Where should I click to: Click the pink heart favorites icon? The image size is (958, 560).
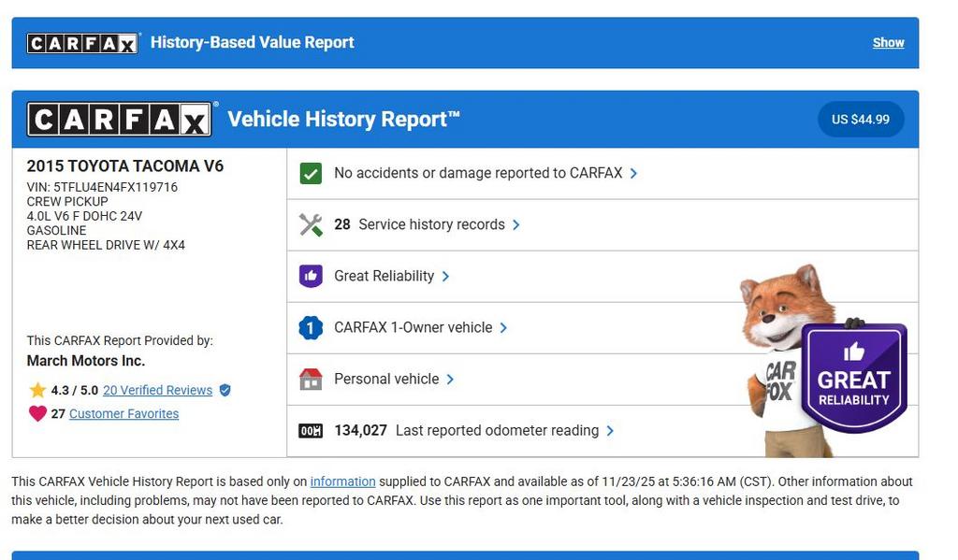point(37,414)
